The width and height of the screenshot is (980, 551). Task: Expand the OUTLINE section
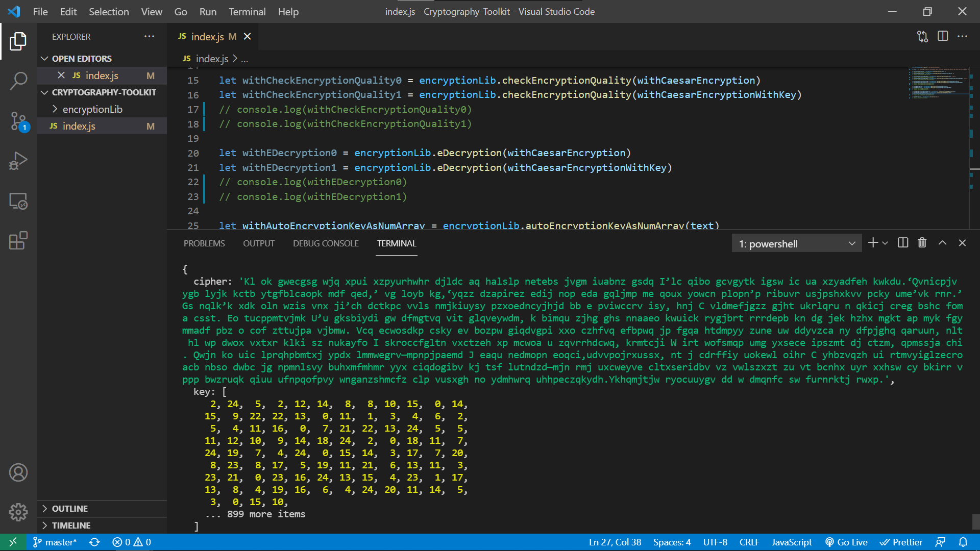pos(70,509)
